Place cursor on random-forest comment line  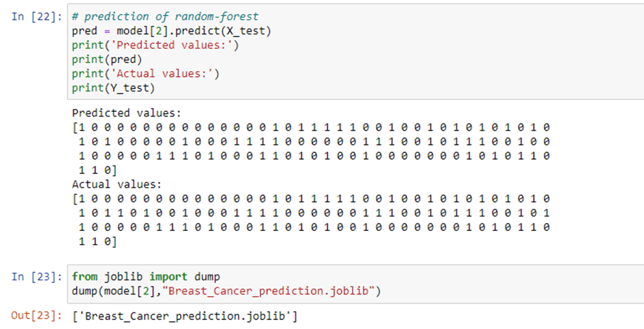(165, 17)
